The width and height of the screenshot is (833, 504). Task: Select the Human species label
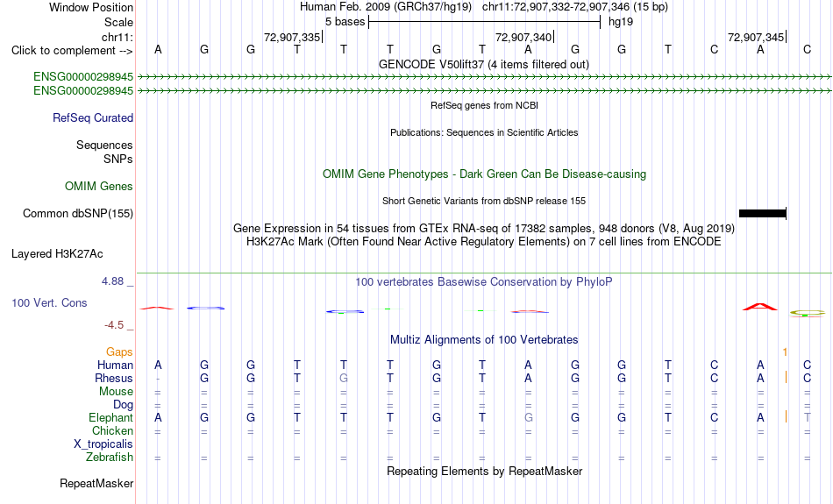(115, 365)
